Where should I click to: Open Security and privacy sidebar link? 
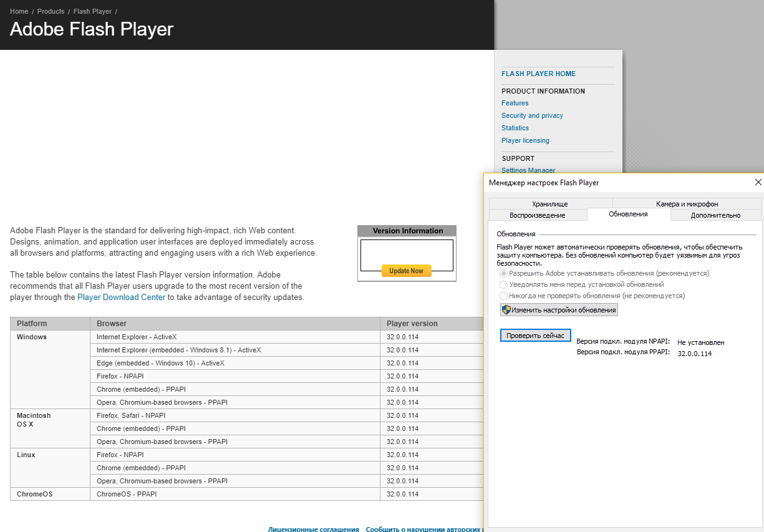tap(532, 115)
